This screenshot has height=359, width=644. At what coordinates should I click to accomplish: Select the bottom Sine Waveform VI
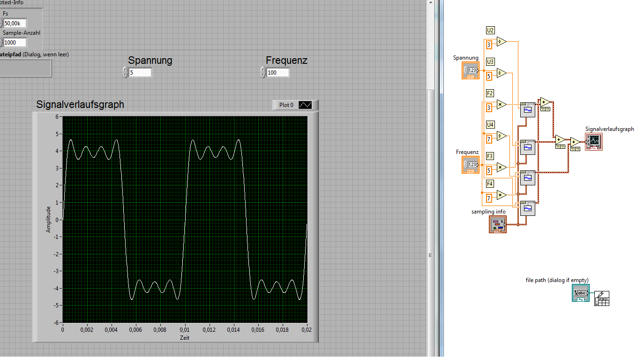(x=528, y=208)
